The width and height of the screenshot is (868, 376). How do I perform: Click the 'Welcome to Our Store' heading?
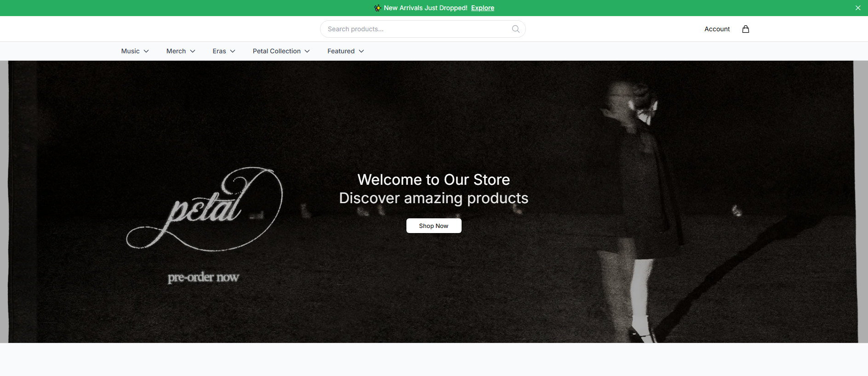coord(434,180)
